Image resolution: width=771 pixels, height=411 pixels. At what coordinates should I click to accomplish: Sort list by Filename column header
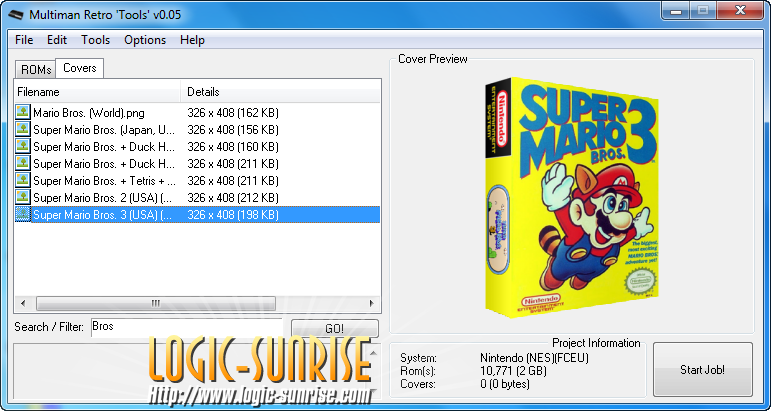point(97,92)
